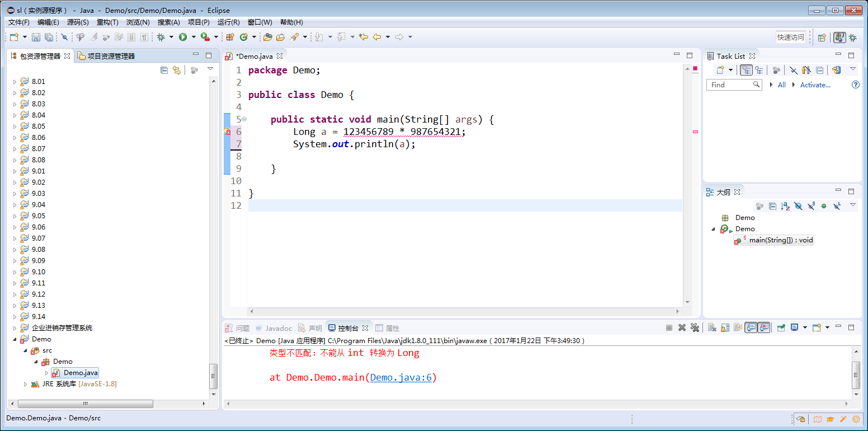Click the Back navigation yellow arrow
Image resolution: width=868 pixels, height=431 pixels.
[x=377, y=37]
